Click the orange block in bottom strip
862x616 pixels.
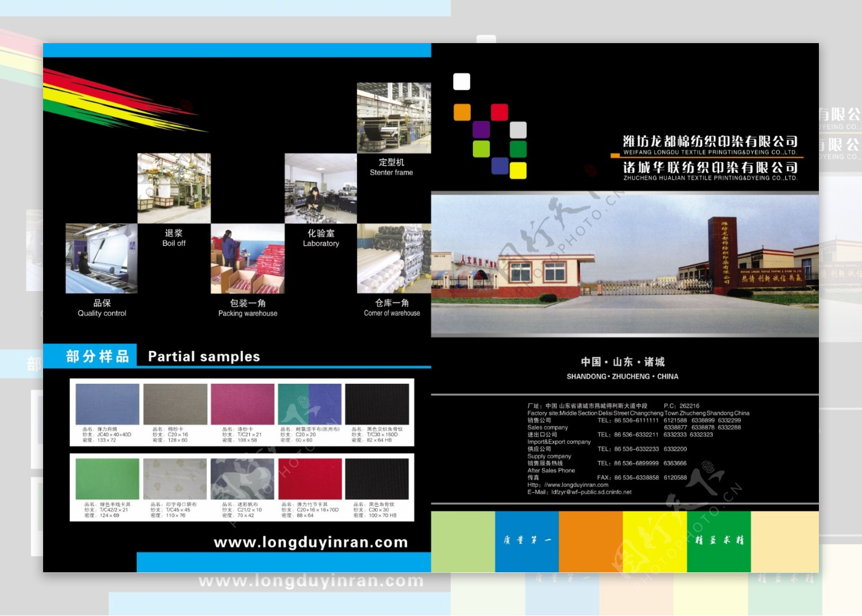click(591, 542)
